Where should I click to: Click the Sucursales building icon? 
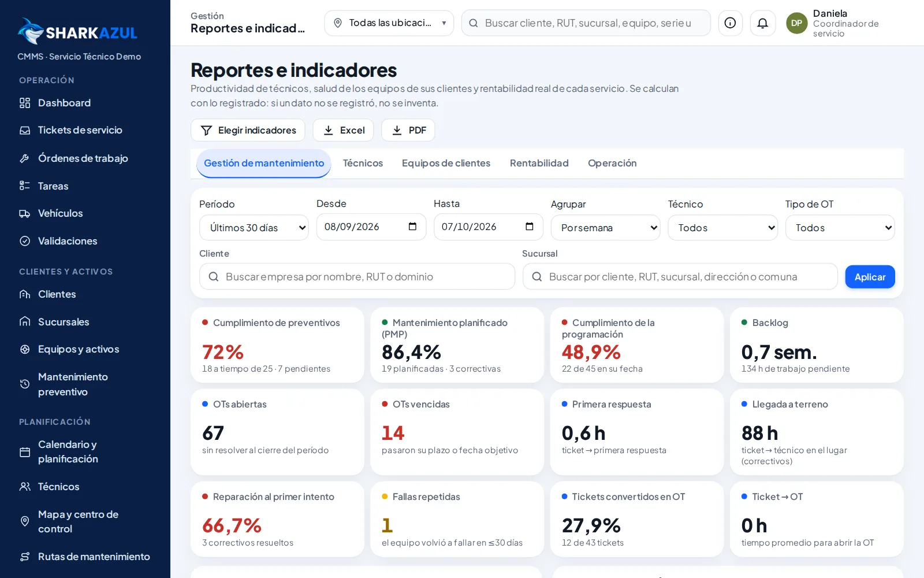tap(25, 322)
